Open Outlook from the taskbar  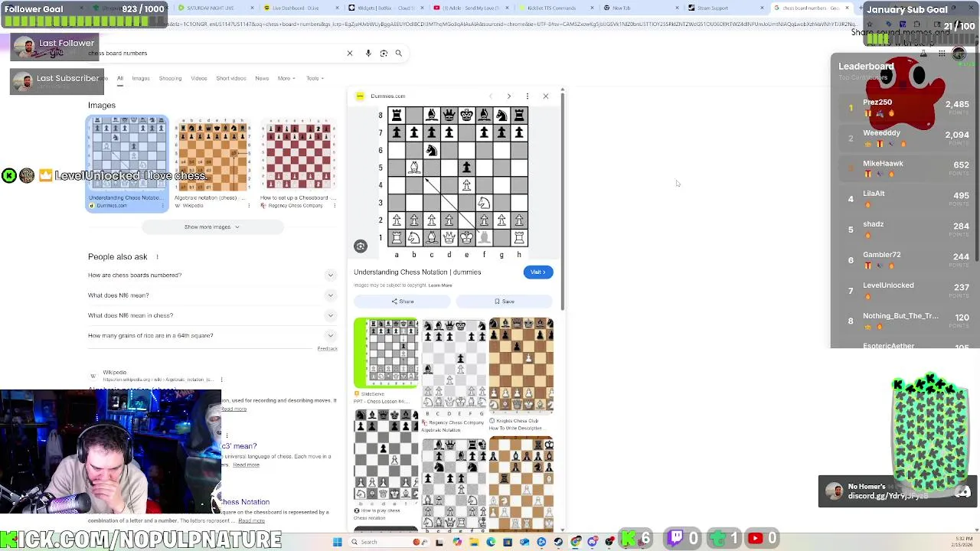coord(524,542)
